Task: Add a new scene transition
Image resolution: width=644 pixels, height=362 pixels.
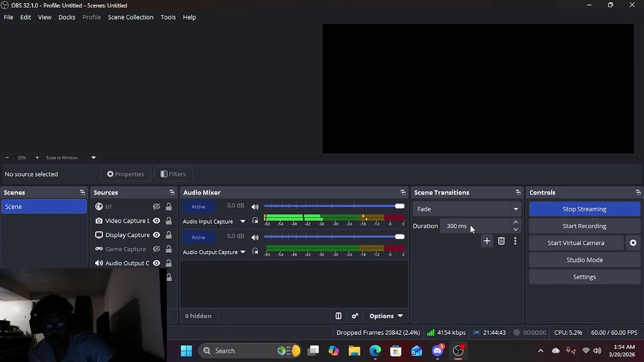Action: (x=487, y=241)
